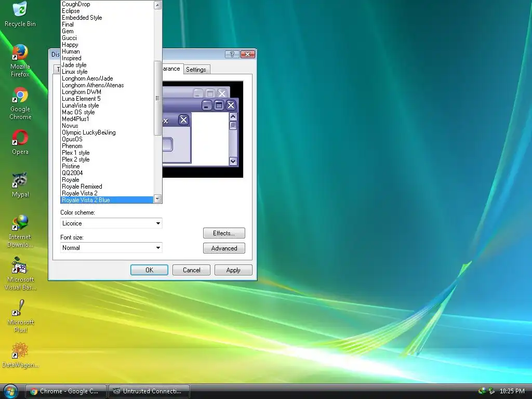This screenshot has width=532, height=399.
Task: Click the help question-mark button in dialog title
Action: pos(232,54)
